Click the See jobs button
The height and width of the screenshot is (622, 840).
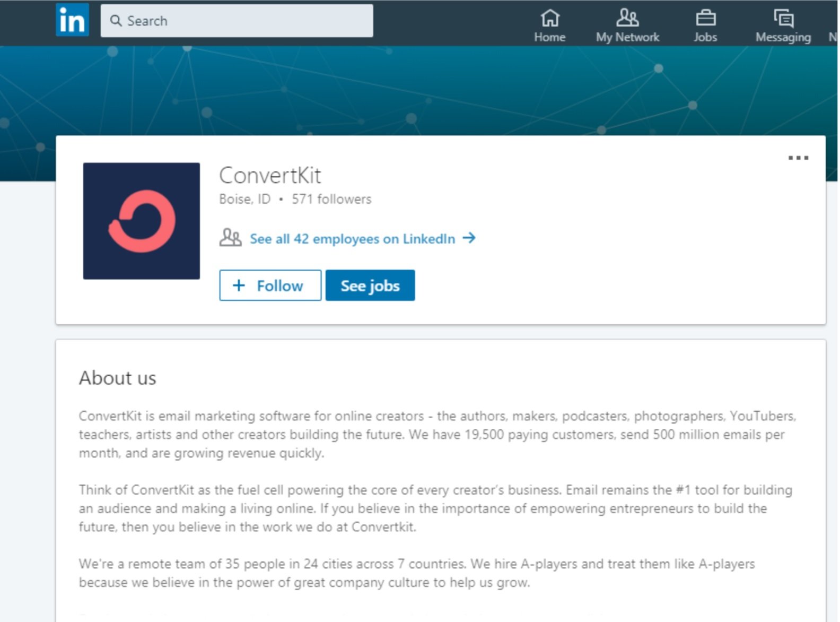click(370, 286)
